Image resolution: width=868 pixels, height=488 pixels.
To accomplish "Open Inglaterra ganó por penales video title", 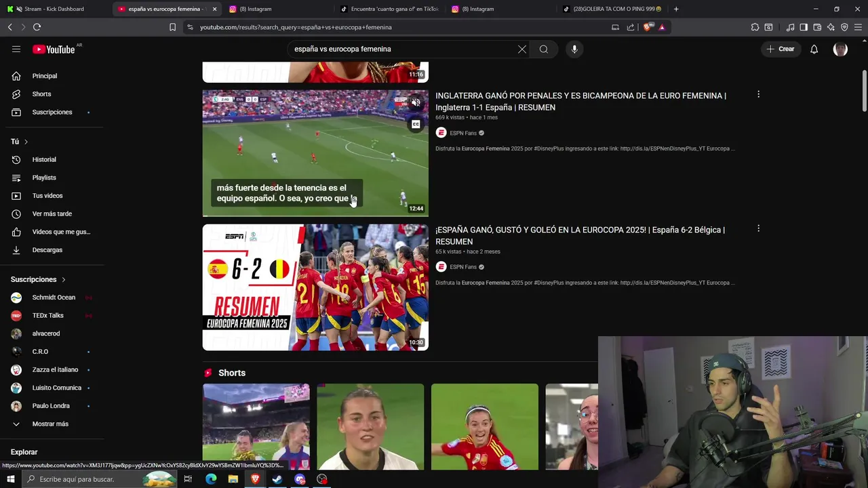I will (580, 102).
